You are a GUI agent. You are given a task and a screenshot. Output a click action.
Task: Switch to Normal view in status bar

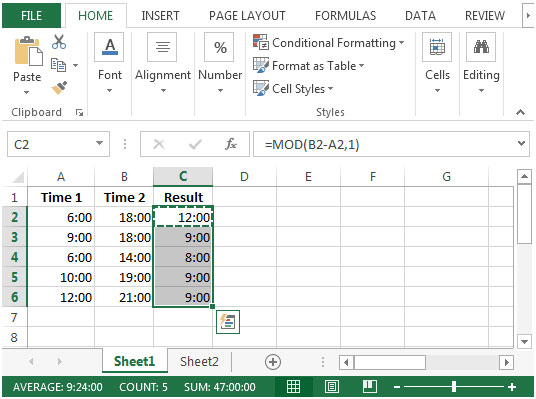point(293,387)
